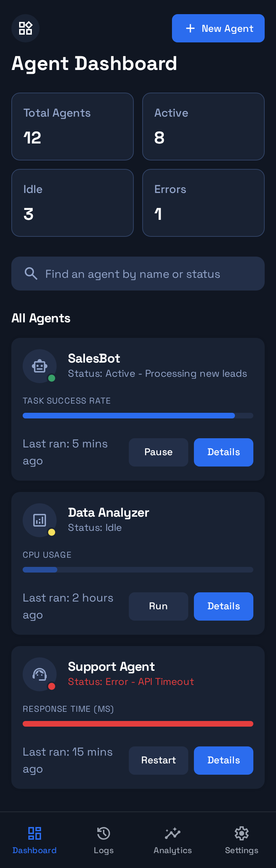The image size is (276, 868).
Task: Click the Support Agent headset icon
Action: tap(40, 674)
